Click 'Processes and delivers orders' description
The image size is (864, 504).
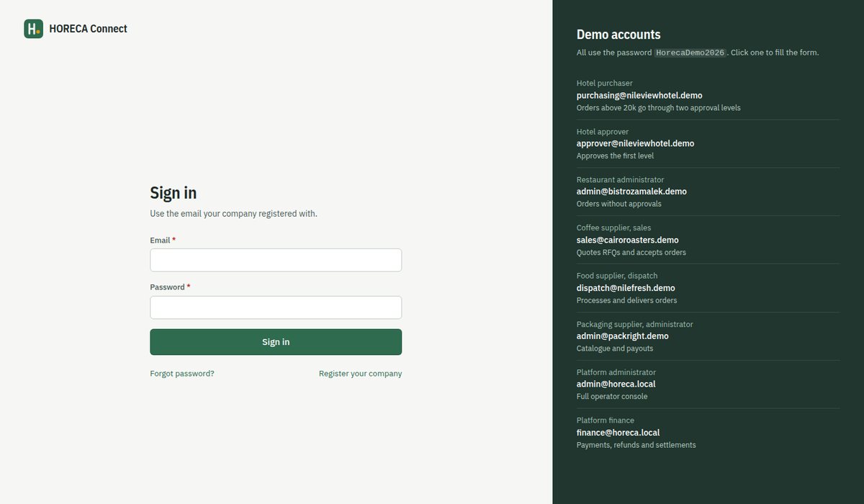(x=627, y=300)
